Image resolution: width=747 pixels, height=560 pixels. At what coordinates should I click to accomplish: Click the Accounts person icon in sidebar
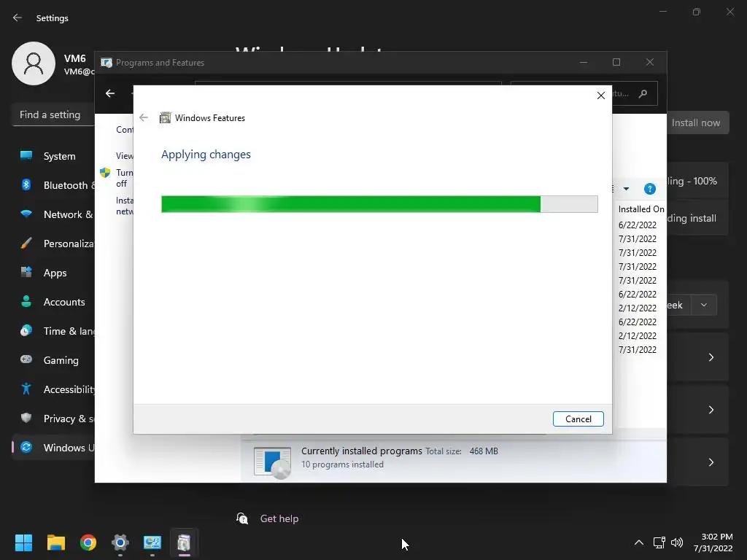(x=26, y=301)
